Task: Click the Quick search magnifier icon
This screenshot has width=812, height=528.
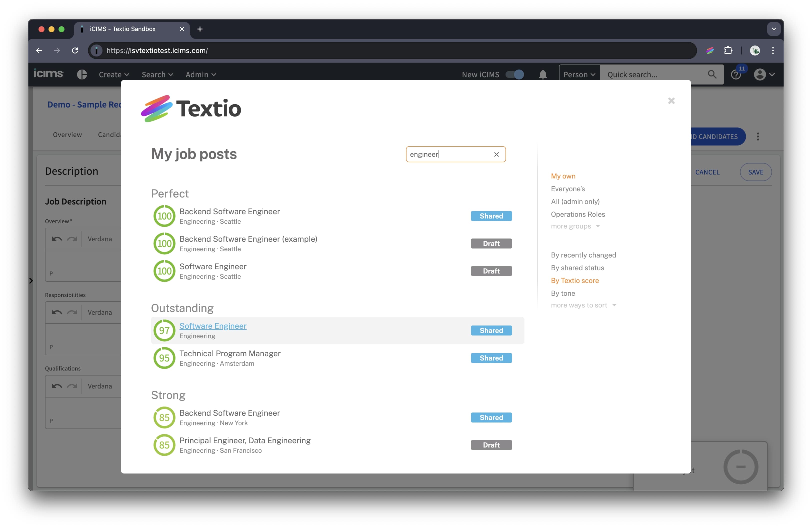Action: point(712,74)
